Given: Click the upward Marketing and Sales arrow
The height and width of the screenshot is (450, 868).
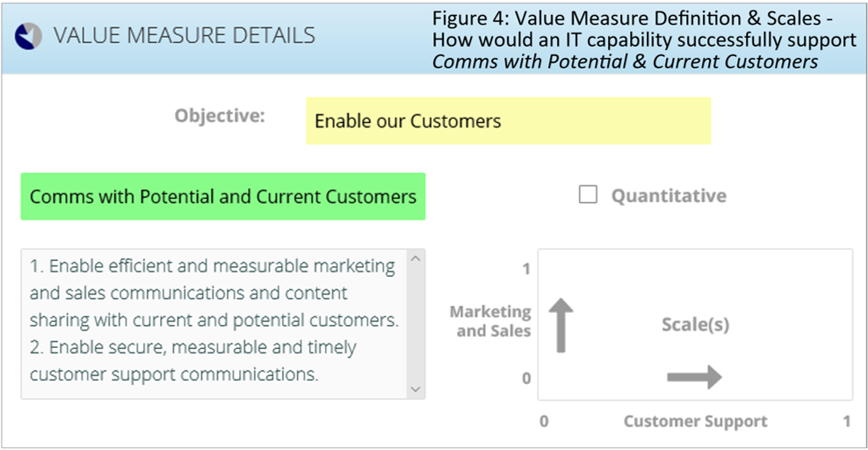Looking at the screenshot, I should [561, 325].
